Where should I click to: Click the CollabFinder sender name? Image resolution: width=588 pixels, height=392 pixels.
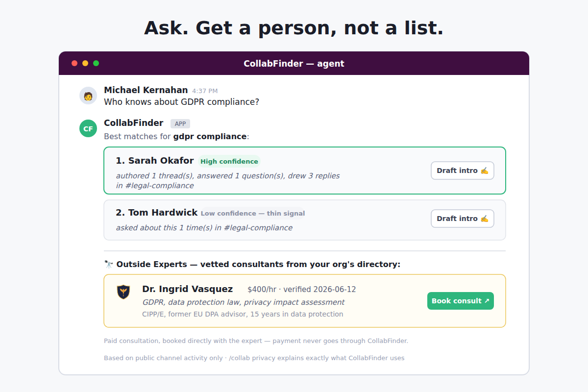pos(134,123)
